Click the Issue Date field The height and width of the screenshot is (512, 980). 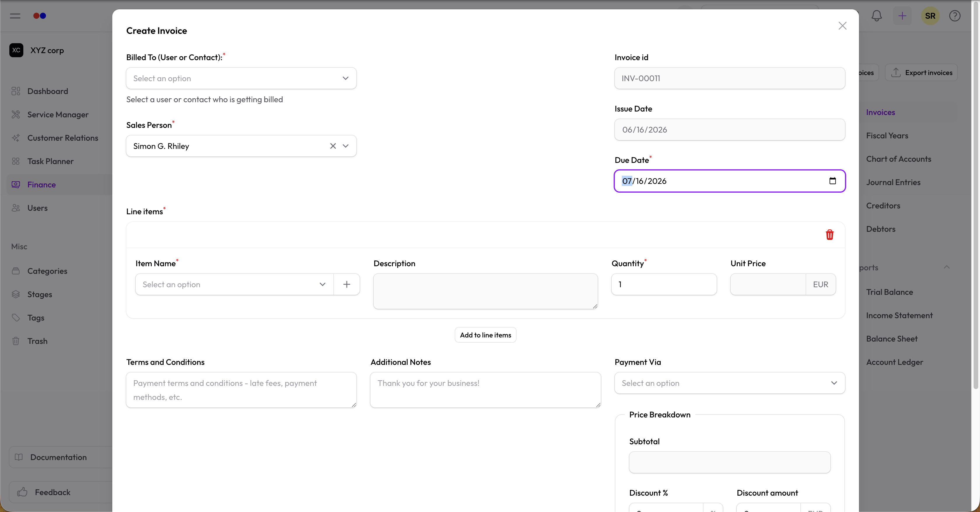coord(730,129)
